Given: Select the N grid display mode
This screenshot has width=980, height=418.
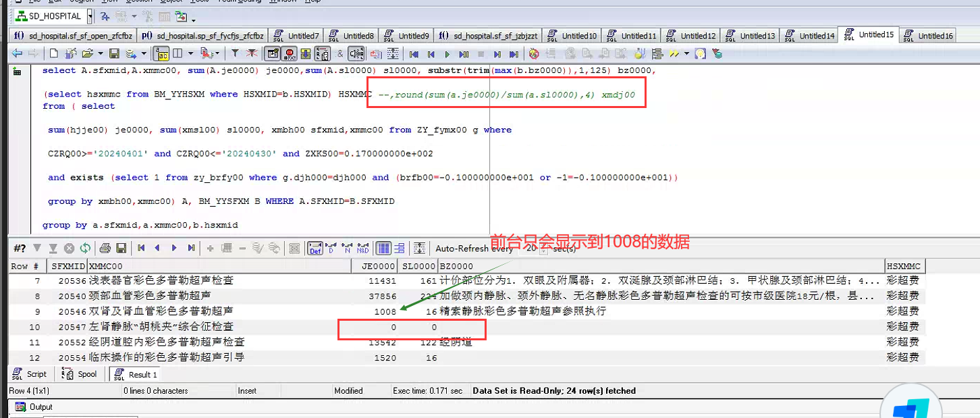Looking at the screenshot, I should pyautogui.click(x=347, y=248).
